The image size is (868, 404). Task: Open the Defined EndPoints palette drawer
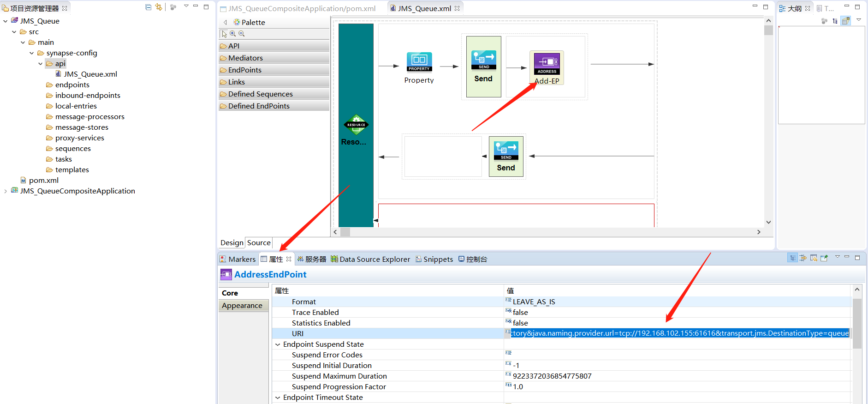tap(274, 106)
